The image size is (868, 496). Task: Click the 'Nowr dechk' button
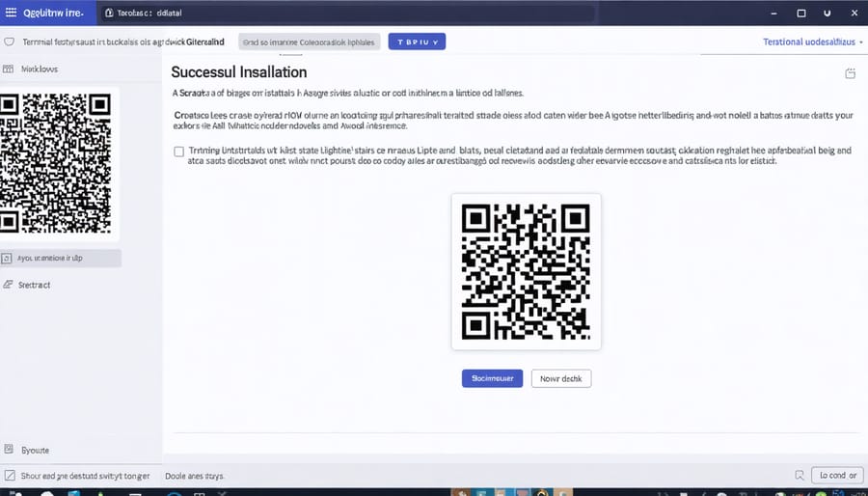tap(561, 378)
